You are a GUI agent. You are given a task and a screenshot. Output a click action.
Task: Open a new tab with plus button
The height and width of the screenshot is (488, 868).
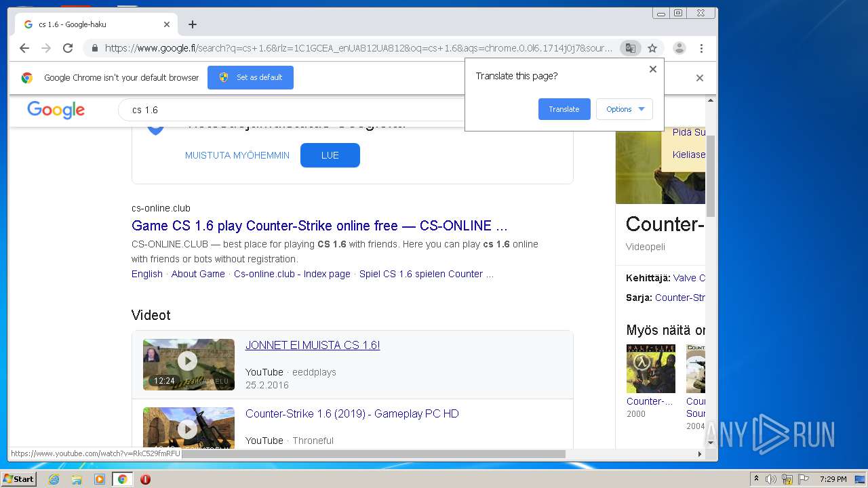193,24
